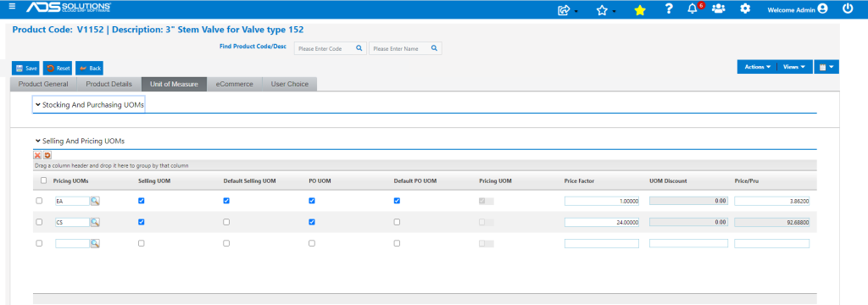Check Default Selling UOM for CS

point(226,222)
